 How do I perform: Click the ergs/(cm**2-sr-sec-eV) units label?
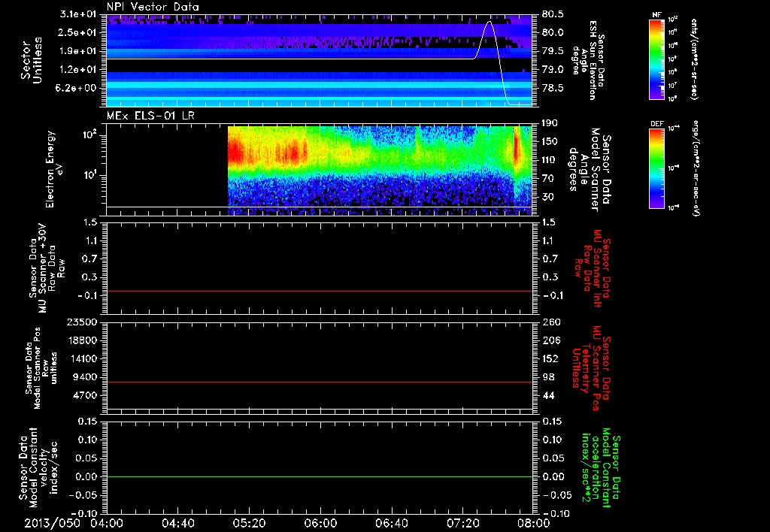[x=696, y=168]
